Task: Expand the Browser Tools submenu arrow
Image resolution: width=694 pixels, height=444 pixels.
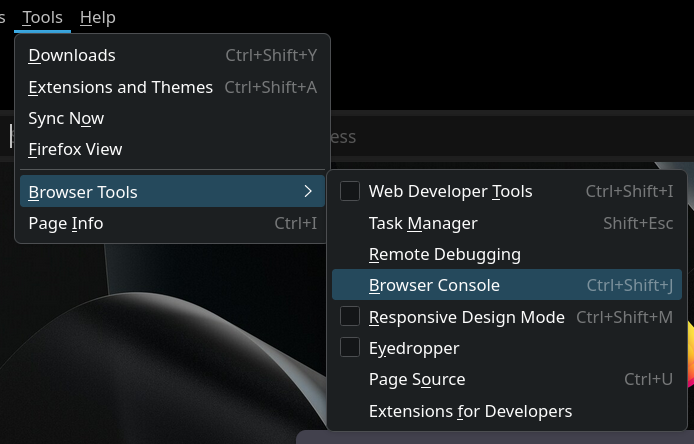Action: (308, 191)
